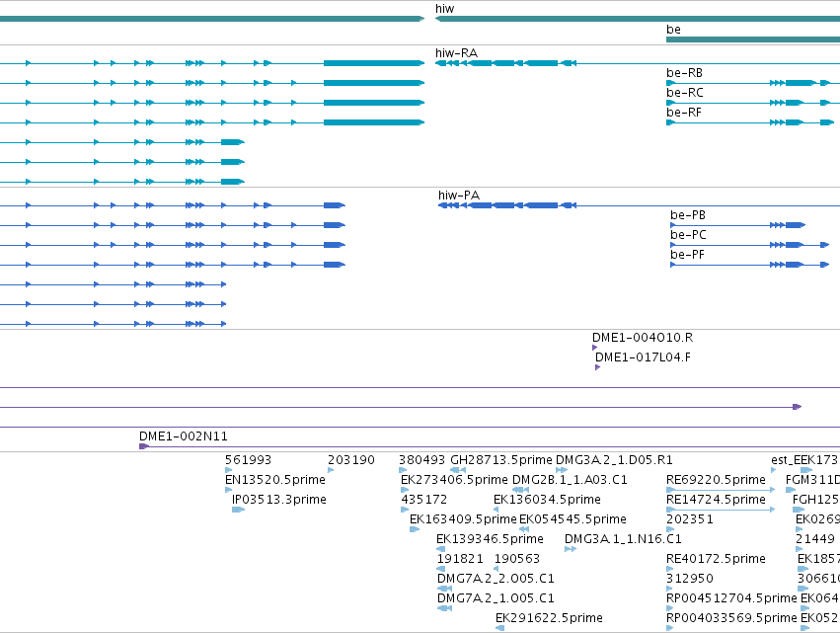Select the be-PB protein label
Image resolution: width=840 pixels, height=633 pixels.
click(688, 215)
